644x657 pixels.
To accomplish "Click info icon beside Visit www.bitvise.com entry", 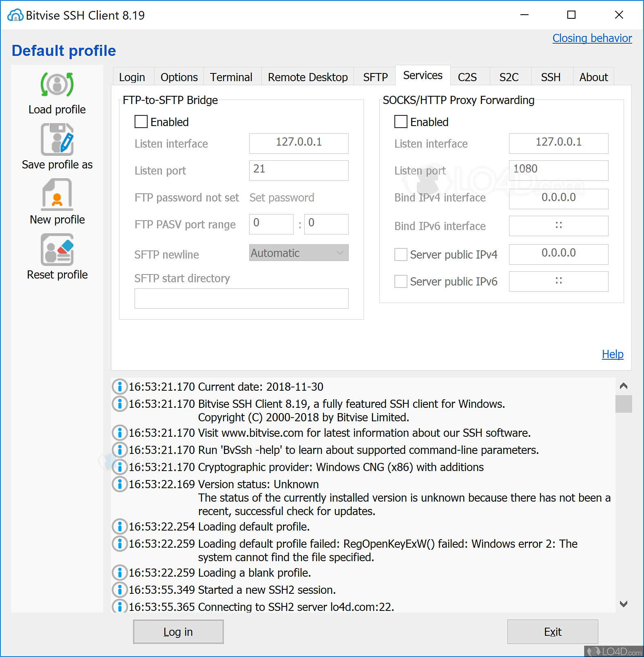I will pos(120,433).
